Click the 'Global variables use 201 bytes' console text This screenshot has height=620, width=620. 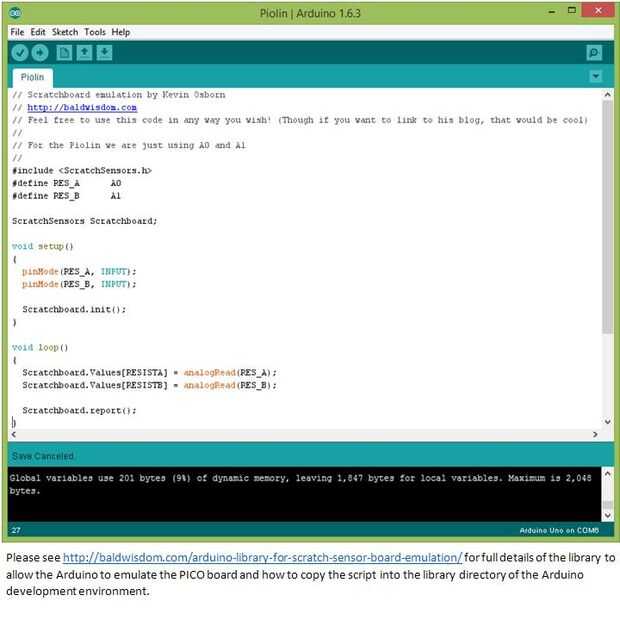click(x=301, y=484)
